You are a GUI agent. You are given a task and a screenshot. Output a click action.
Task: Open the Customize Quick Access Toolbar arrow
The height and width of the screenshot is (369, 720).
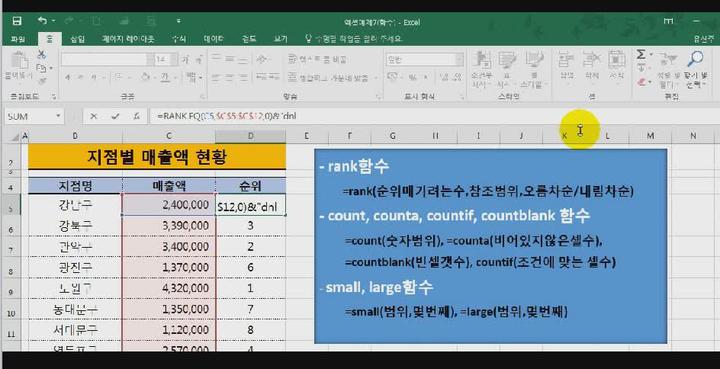pyautogui.click(x=178, y=21)
